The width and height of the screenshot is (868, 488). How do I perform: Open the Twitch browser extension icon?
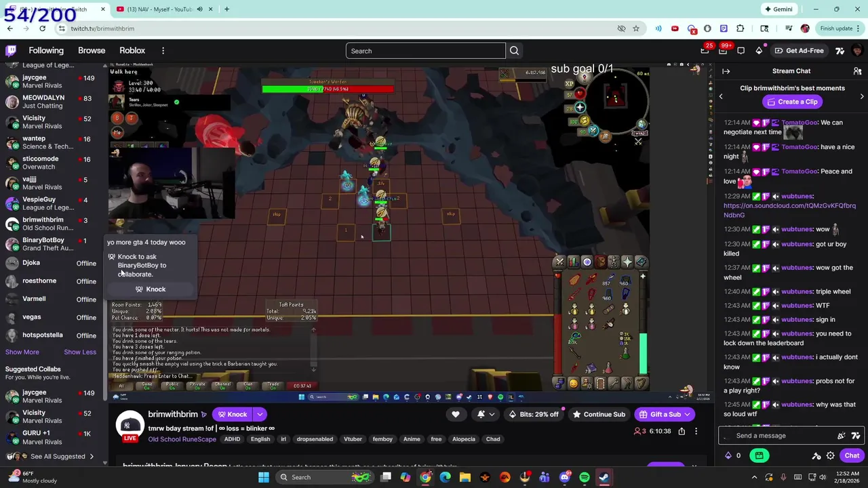click(x=724, y=28)
